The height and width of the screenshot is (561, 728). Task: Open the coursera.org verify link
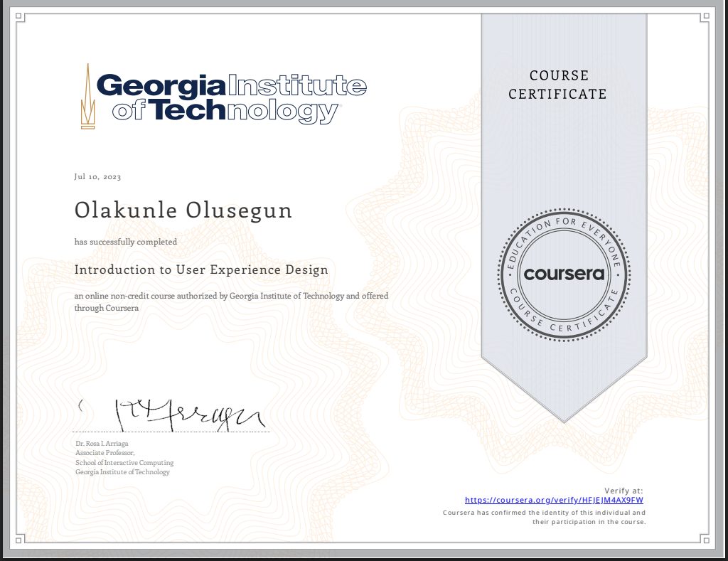point(554,500)
